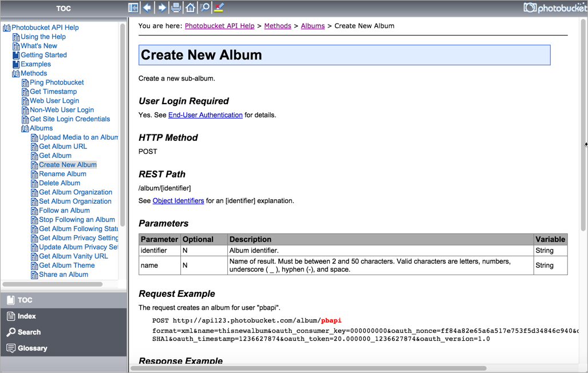Screen dimensions: 588x373
Task: Click the Back arrow in toolbar
Action: 148,7
